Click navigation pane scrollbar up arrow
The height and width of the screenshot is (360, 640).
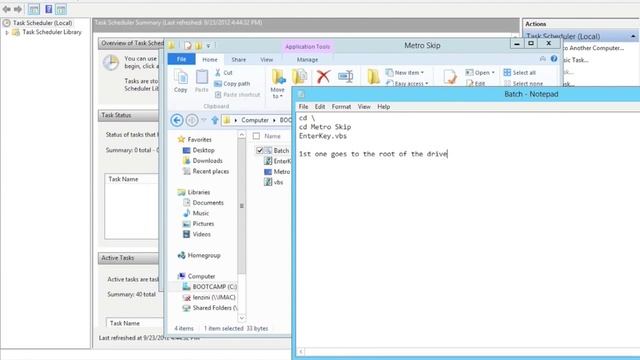click(242, 134)
